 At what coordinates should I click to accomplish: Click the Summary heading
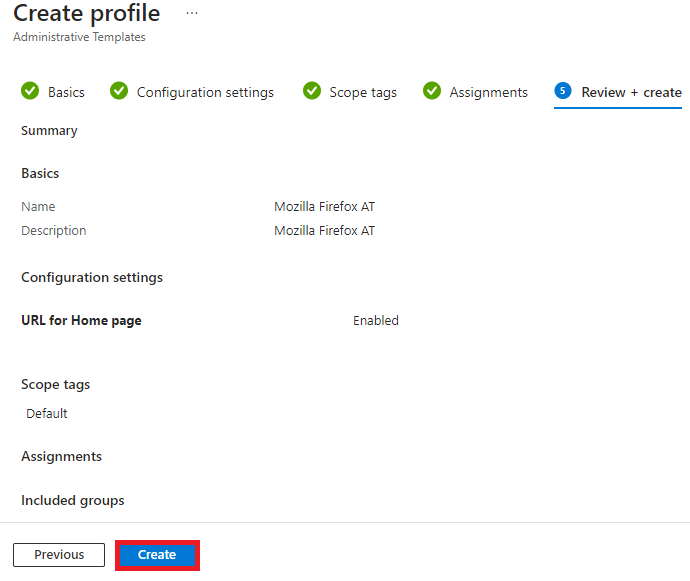pos(49,131)
